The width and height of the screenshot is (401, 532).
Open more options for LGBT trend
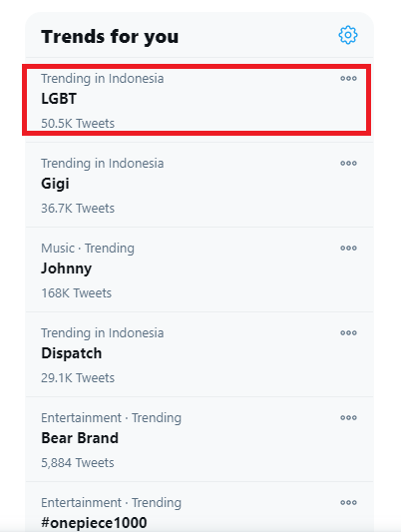[348, 79]
